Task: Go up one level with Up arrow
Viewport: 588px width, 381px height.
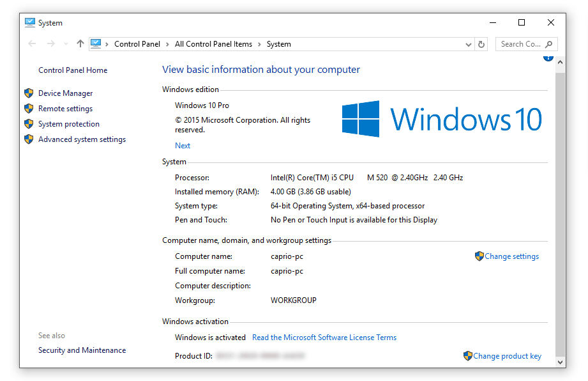Action: click(x=80, y=43)
